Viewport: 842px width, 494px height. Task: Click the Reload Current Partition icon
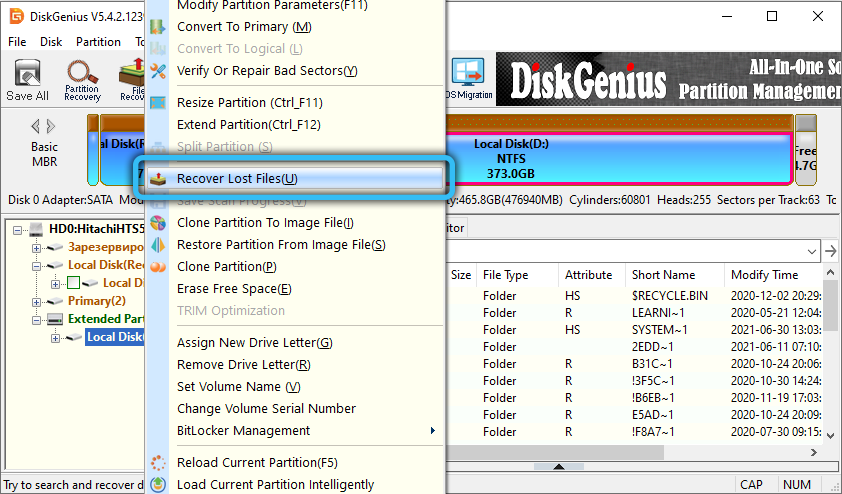[x=158, y=463]
